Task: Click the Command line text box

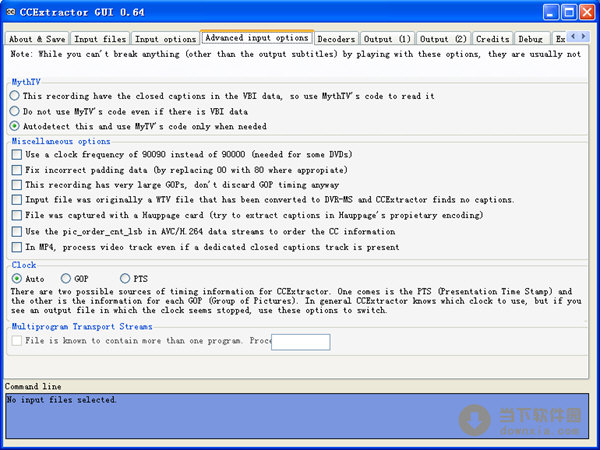Action: 297,416
